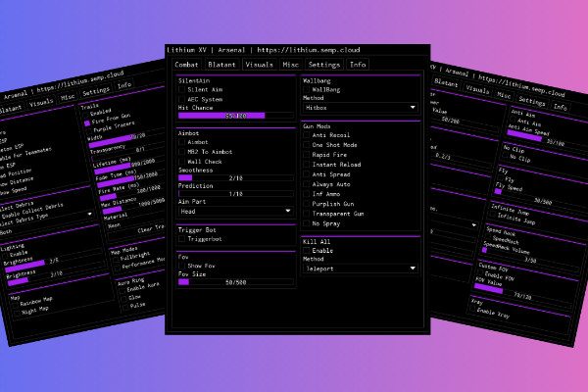Select Misc tab in the left window

(x=68, y=97)
